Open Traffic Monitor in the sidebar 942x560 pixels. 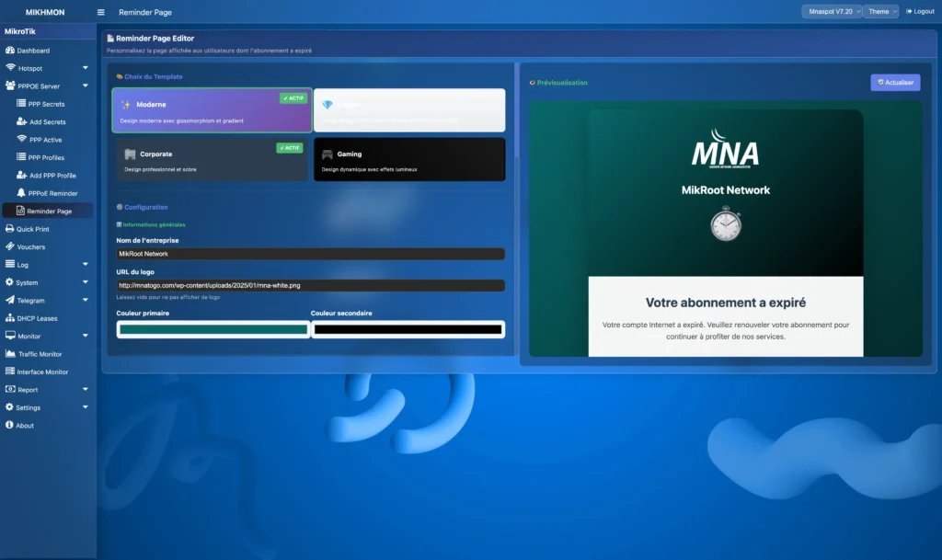(52, 354)
